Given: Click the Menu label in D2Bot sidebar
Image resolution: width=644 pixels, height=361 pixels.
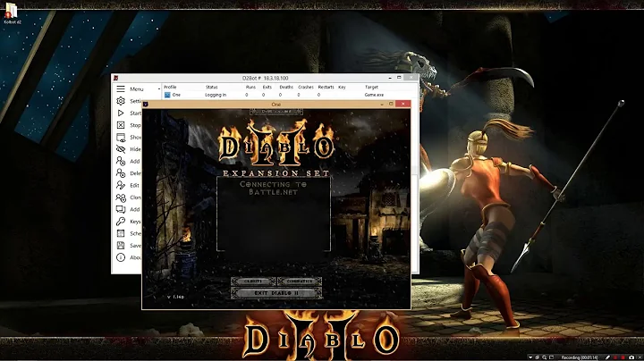Looking at the screenshot, I should click(137, 89).
